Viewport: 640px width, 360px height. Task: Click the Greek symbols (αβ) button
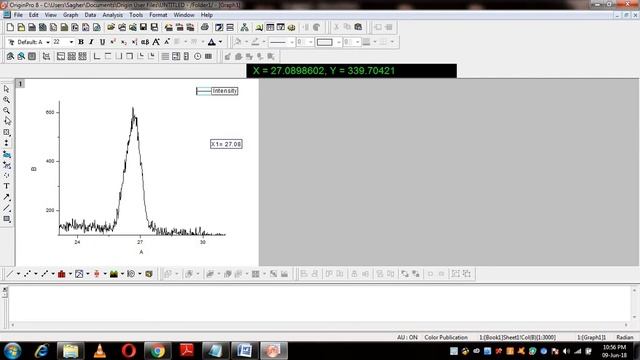click(x=145, y=42)
